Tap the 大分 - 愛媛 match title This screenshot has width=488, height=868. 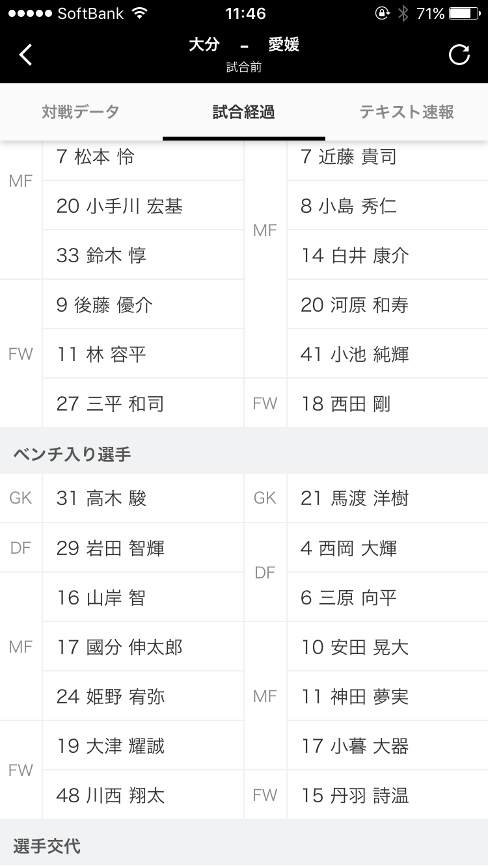coord(244,46)
